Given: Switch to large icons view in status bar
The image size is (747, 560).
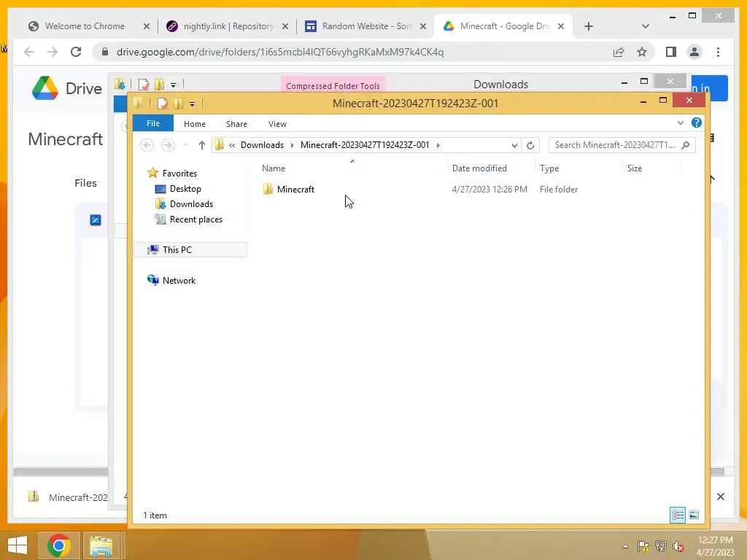Looking at the screenshot, I should pyautogui.click(x=694, y=515).
